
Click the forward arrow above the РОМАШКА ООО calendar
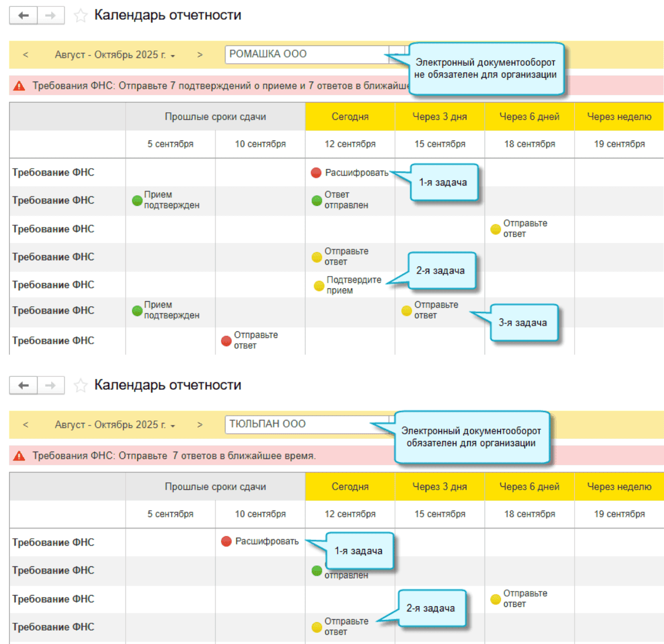(51, 15)
